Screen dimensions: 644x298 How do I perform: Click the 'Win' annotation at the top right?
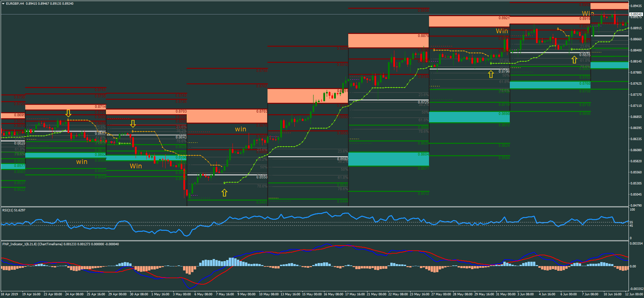587,13
